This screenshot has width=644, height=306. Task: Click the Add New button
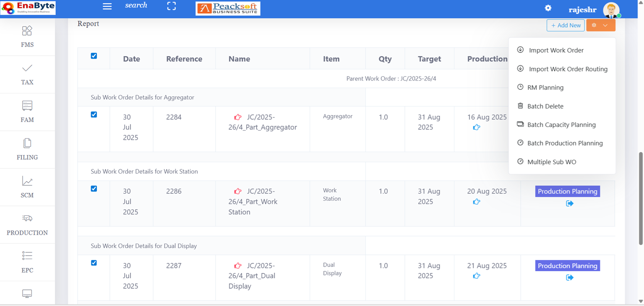tap(566, 25)
